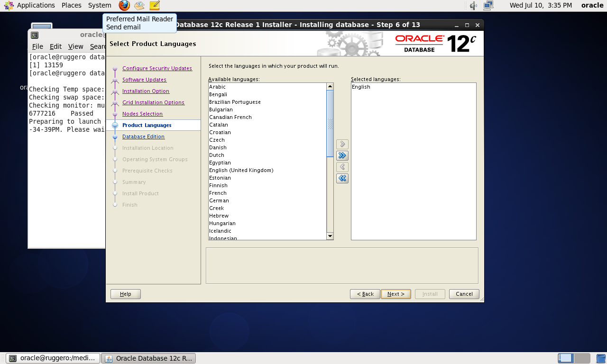
Task: Click the Next button
Action: [x=395, y=294]
